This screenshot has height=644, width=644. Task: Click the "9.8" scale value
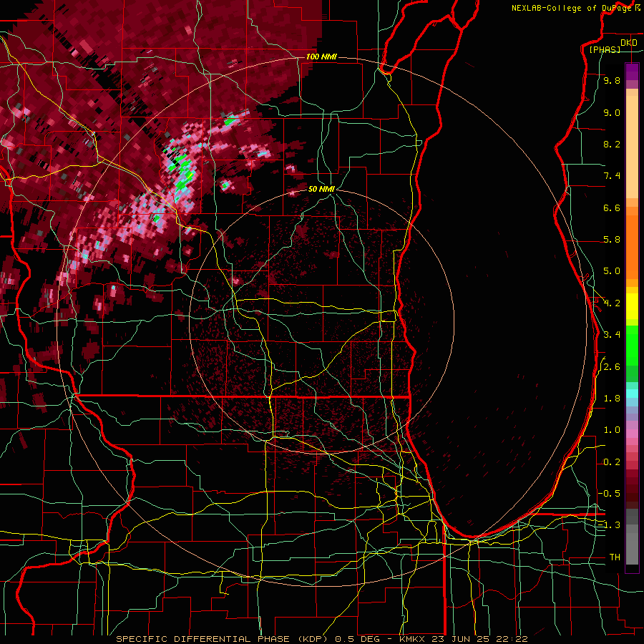(x=612, y=80)
